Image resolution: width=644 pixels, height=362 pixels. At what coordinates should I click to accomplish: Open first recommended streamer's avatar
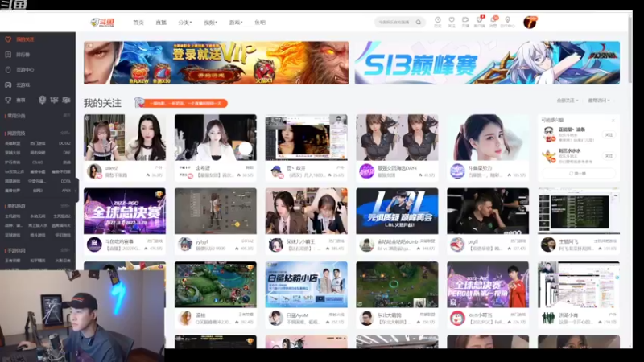point(549,134)
